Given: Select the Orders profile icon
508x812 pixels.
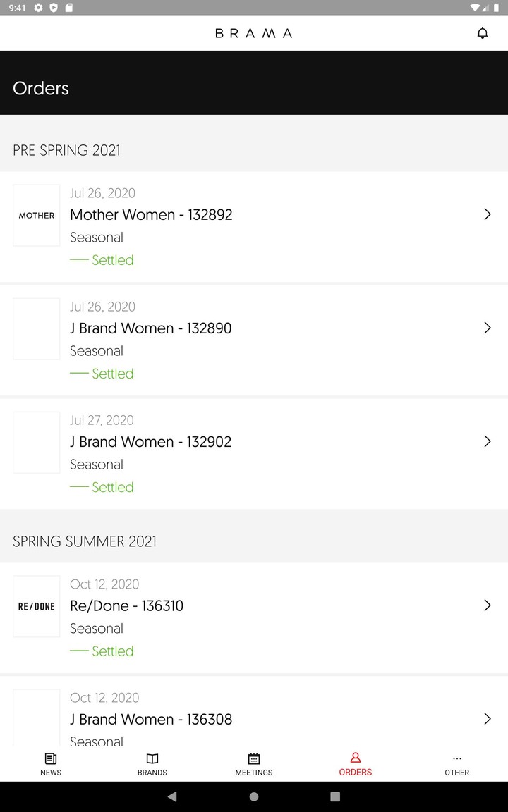Looking at the screenshot, I should point(356,758).
